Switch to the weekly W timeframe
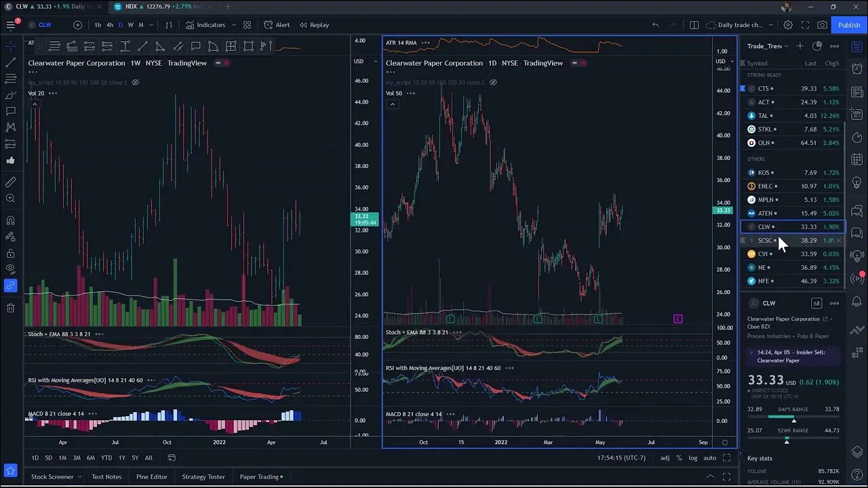Image resolution: width=868 pixels, height=488 pixels. 131,25
